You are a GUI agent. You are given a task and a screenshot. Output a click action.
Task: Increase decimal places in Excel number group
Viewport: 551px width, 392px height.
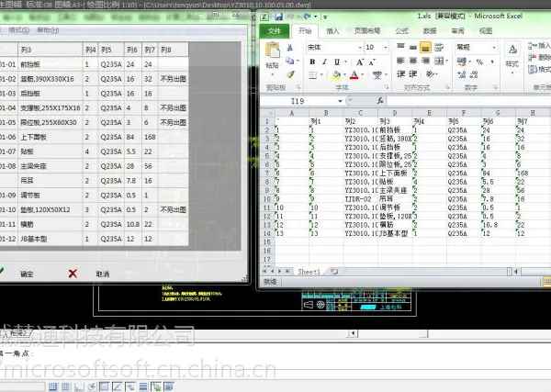coord(461,74)
